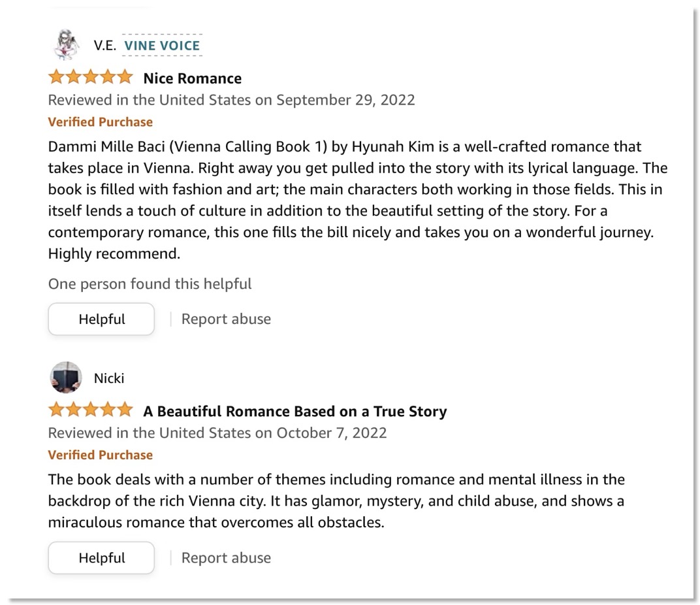Click the first star of V.E.'s rating
Image resolution: width=700 pixels, height=605 pixels.
(x=56, y=77)
